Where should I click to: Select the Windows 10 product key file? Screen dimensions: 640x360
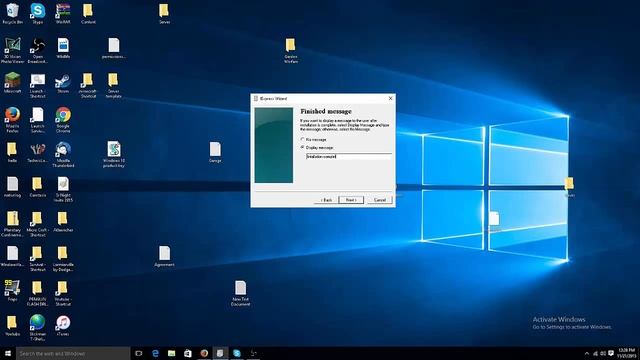click(114, 154)
